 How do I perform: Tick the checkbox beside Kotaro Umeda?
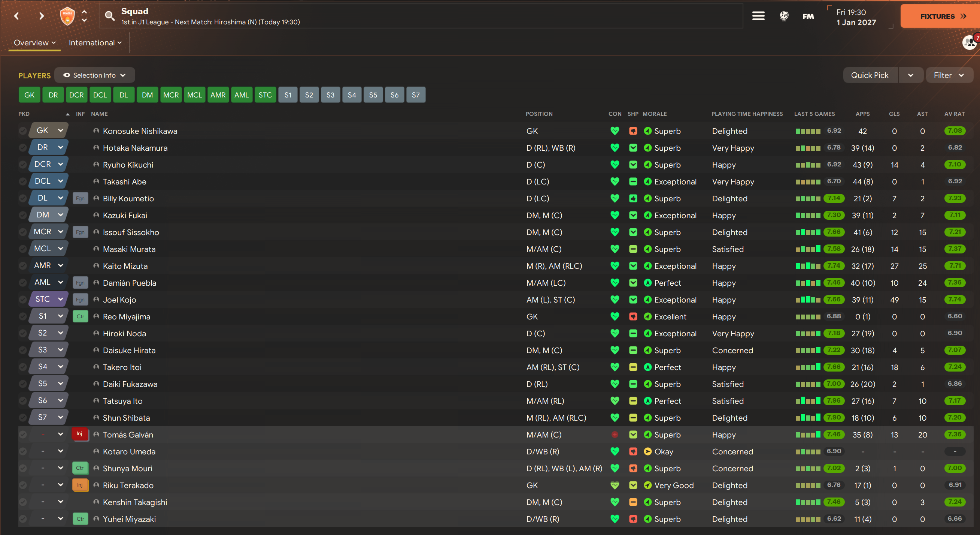click(23, 452)
